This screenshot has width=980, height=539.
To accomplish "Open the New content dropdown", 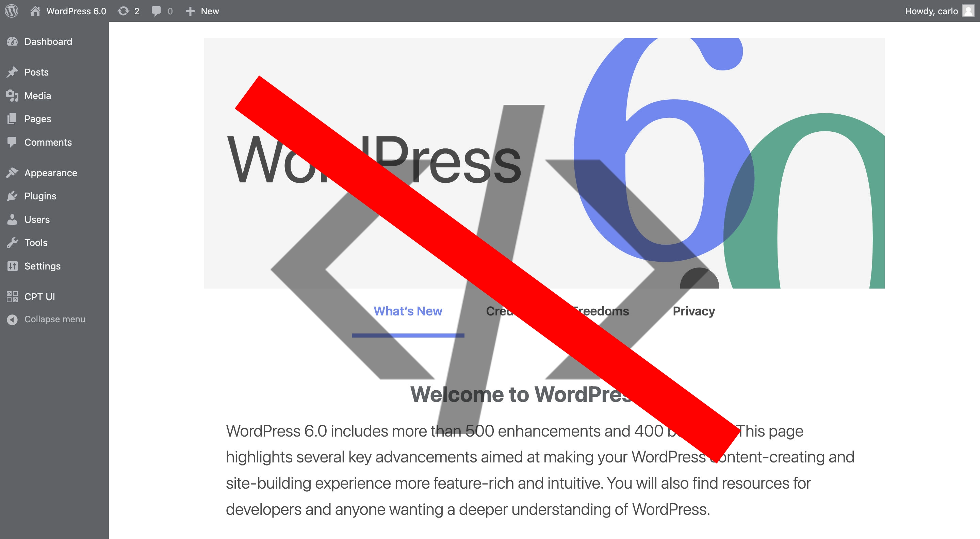I will (202, 11).
